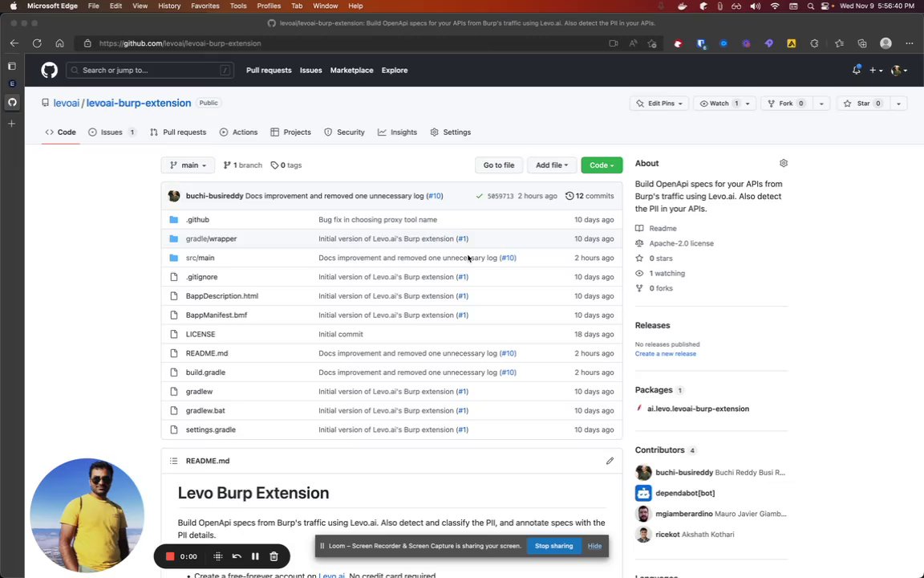
Task: Reload the page with refresh icon
Action: 37,43
